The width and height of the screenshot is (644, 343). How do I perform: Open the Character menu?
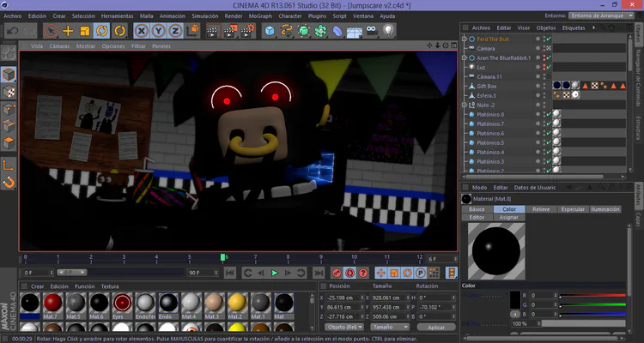click(290, 16)
